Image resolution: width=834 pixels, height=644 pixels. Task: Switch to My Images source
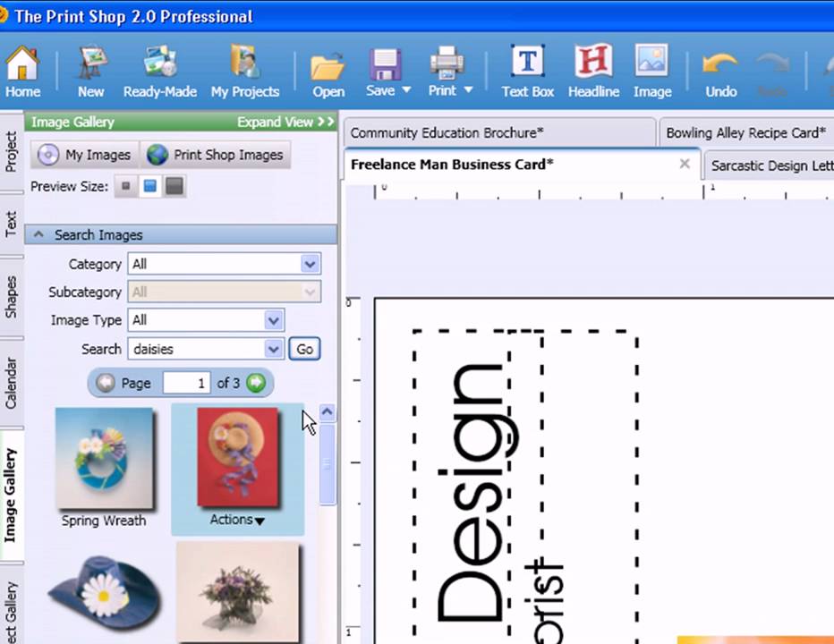click(85, 155)
